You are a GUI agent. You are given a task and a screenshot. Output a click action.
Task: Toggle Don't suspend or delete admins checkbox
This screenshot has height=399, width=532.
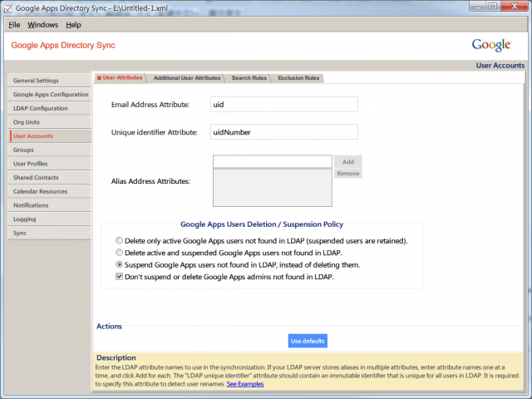(x=119, y=276)
